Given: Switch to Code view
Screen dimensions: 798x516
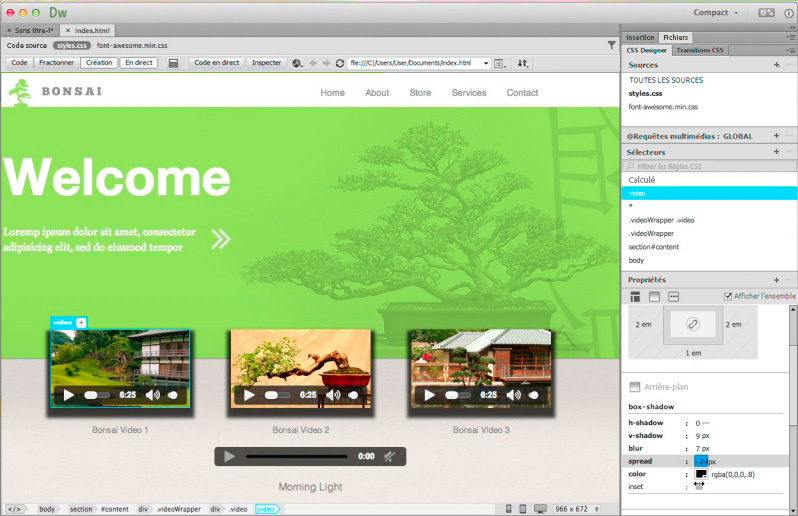Looking at the screenshot, I should point(19,63).
